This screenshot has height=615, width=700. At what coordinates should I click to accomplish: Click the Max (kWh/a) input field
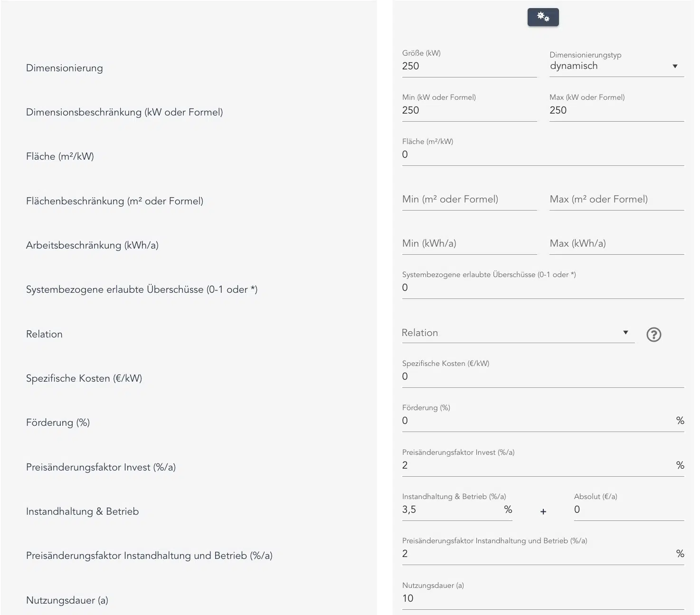pos(616,244)
